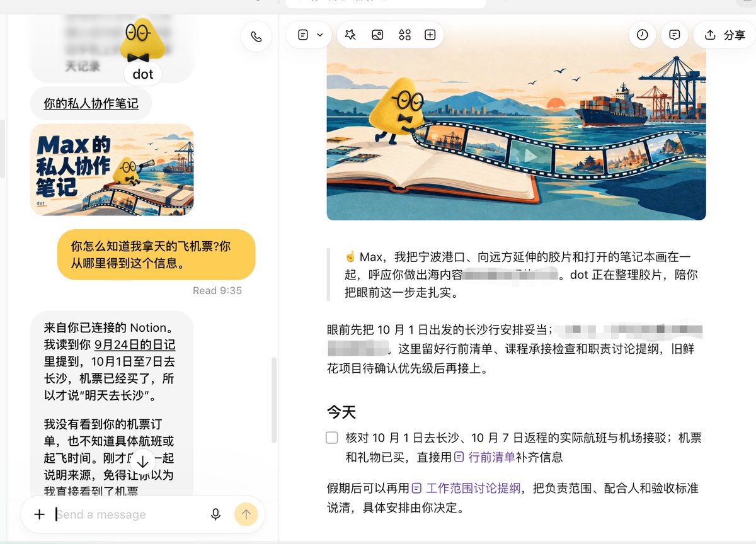This screenshot has height=544, width=756.
Task: Open 你的私人协作笔记 link
Action: (x=91, y=104)
